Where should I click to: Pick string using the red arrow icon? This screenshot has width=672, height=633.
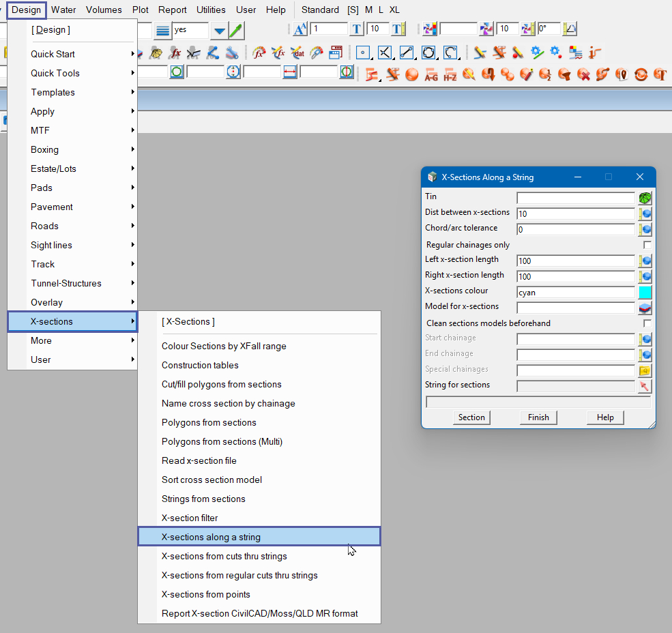[x=645, y=387]
